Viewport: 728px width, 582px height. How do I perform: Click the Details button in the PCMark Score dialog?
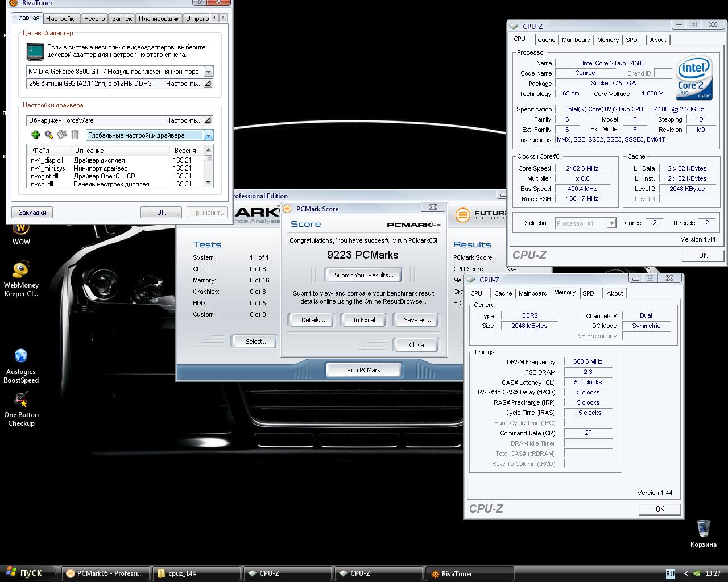tap(313, 320)
